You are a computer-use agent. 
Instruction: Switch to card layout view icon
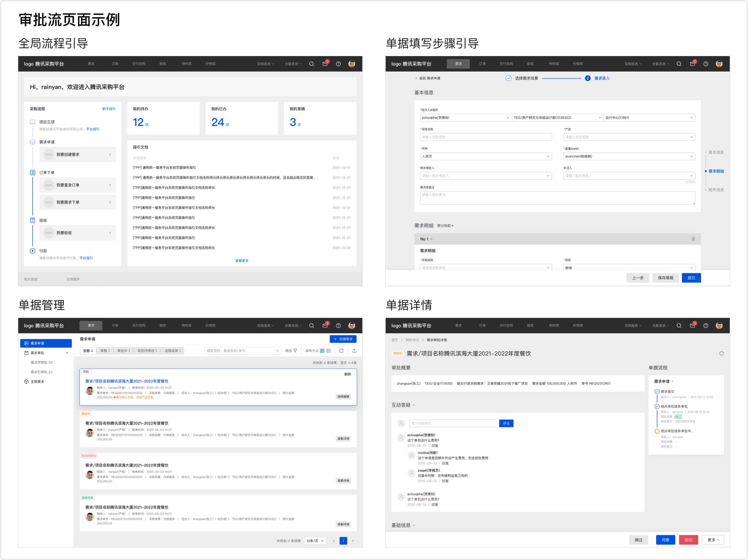pyautogui.click(x=322, y=351)
